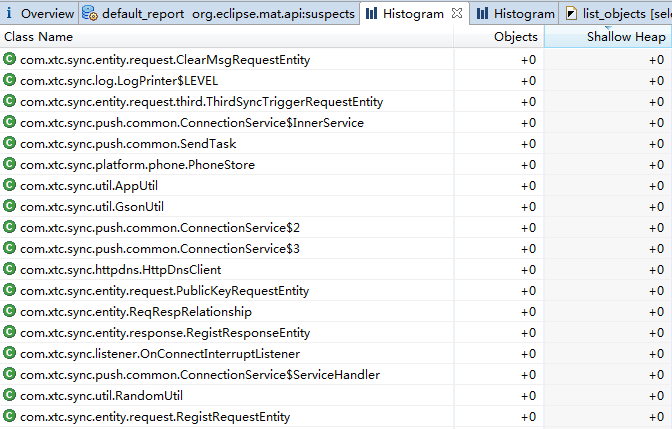672x429 pixels.
Task: Click class icon of RegistRequestEntity row
Action: 9,416
